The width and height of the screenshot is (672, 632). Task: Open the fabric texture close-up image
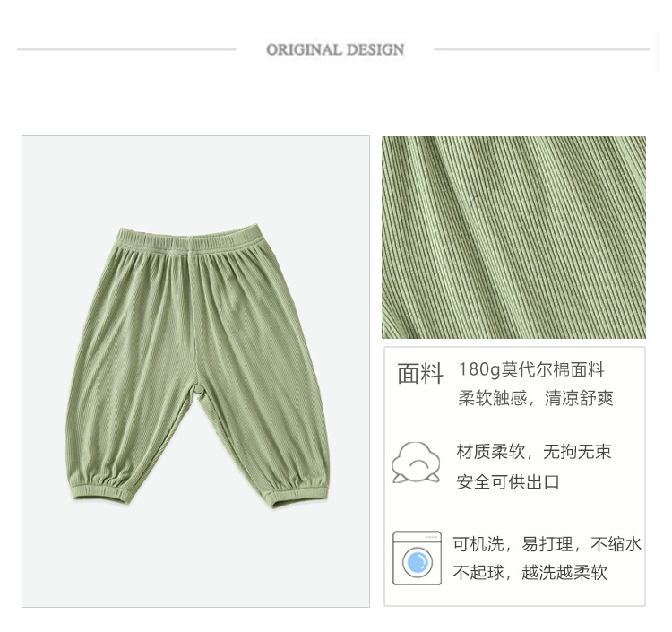pos(513,238)
